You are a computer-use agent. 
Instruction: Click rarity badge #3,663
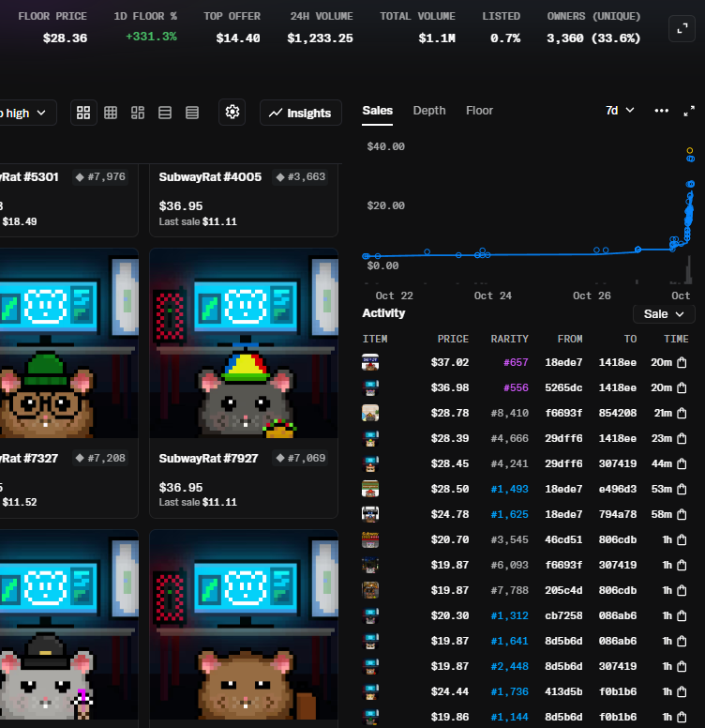pyautogui.click(x=301, y=177)
